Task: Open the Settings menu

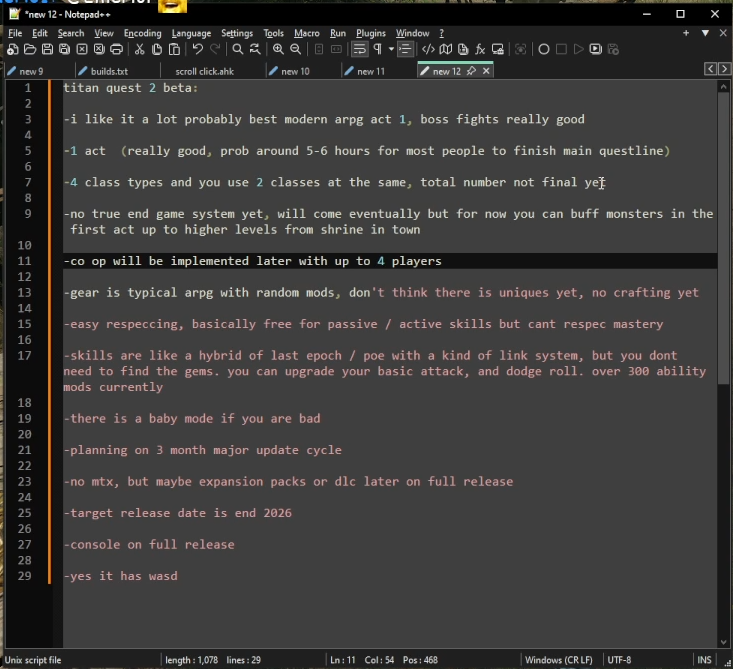Action: 237,33
